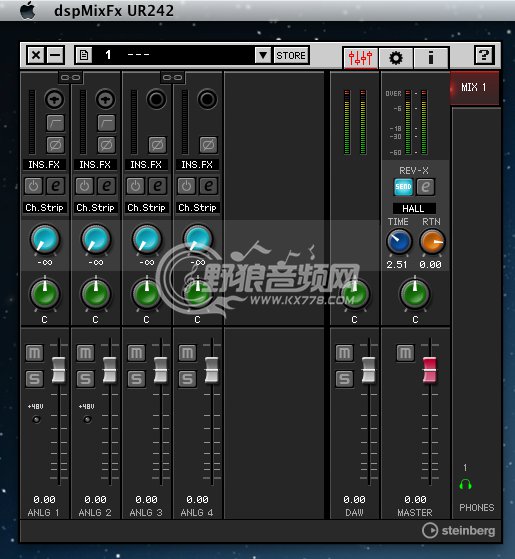This screenshot has width=515, height=559.
Task: Mute the MASTER channel
Action: (405, 353)
